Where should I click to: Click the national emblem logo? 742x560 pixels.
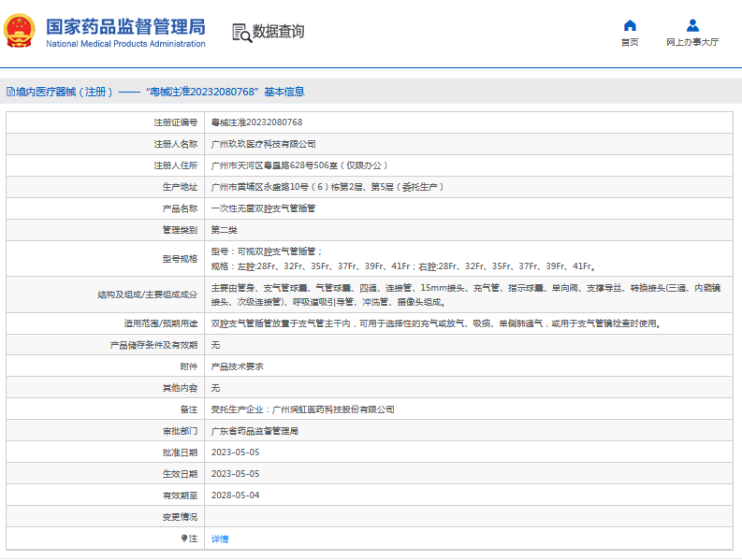click(x=20, y=31)
